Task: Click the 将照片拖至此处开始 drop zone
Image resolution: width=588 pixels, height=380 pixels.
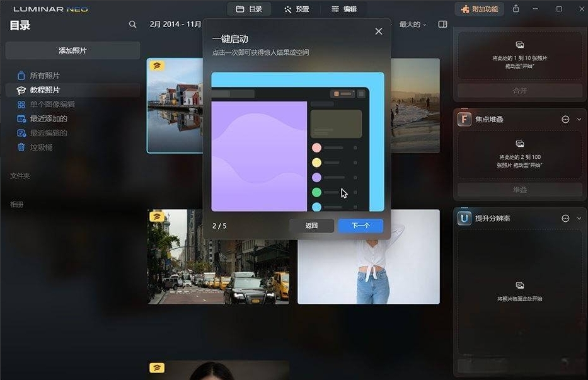Action: point(520,292)
